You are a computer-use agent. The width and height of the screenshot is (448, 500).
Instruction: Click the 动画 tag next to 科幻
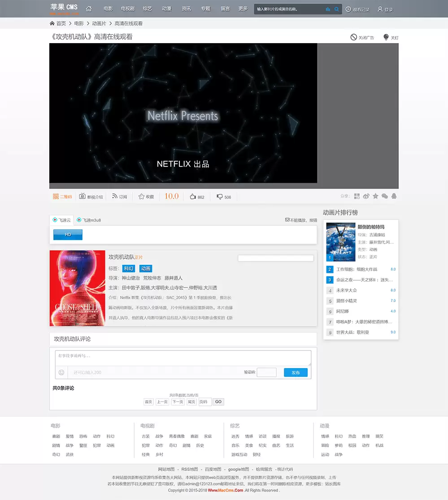tap(146, 268)
